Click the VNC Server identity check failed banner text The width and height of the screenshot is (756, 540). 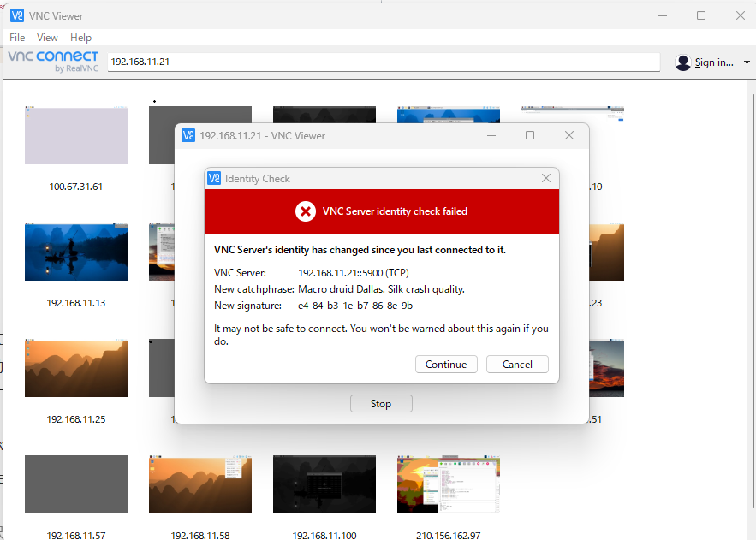click(x=395, y=211)
